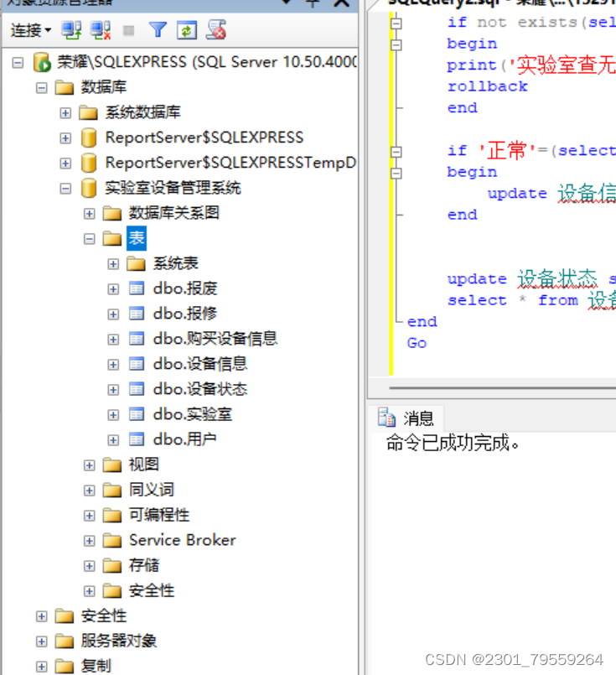Viewport: 616px width, 675px height.
Task: Select the 同义词 folder label
Action: pos(152,490)
